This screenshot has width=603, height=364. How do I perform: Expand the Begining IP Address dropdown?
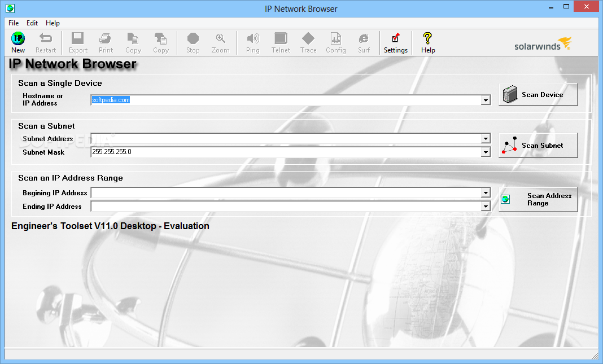[x=486, y=193]
